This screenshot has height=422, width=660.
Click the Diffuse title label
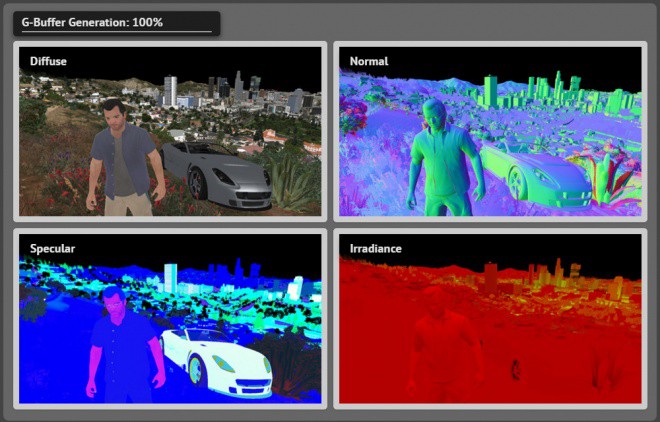48,61
